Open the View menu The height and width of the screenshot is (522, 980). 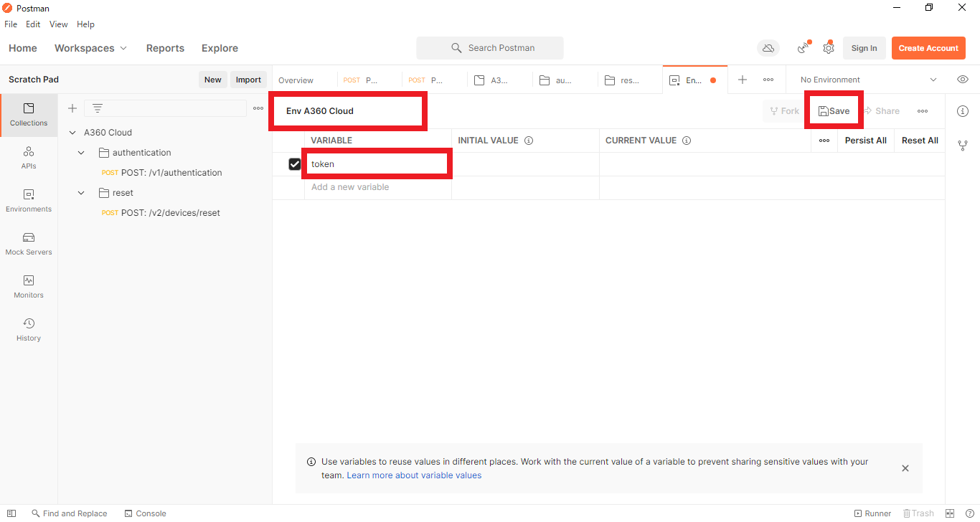click(59, 24)
